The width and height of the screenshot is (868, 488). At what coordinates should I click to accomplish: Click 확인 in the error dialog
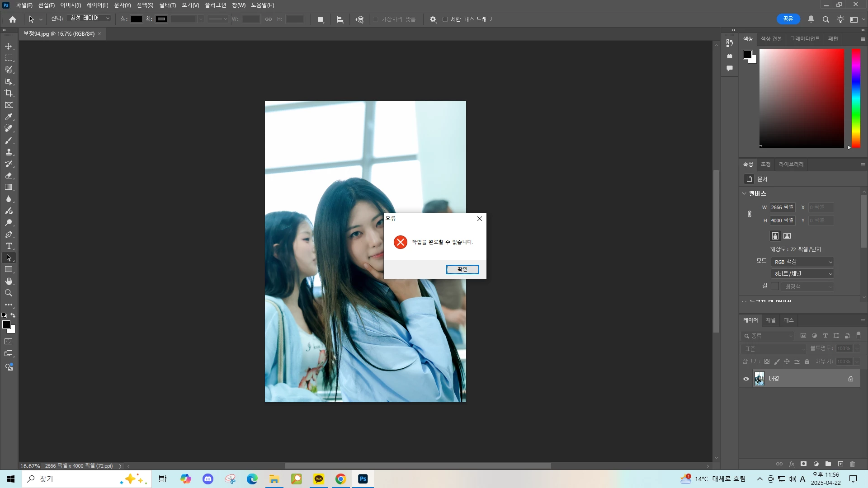462,269
